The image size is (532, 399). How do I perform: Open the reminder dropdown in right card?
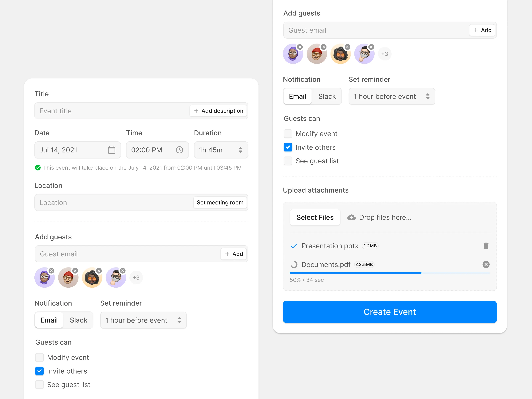click(392, 96)
